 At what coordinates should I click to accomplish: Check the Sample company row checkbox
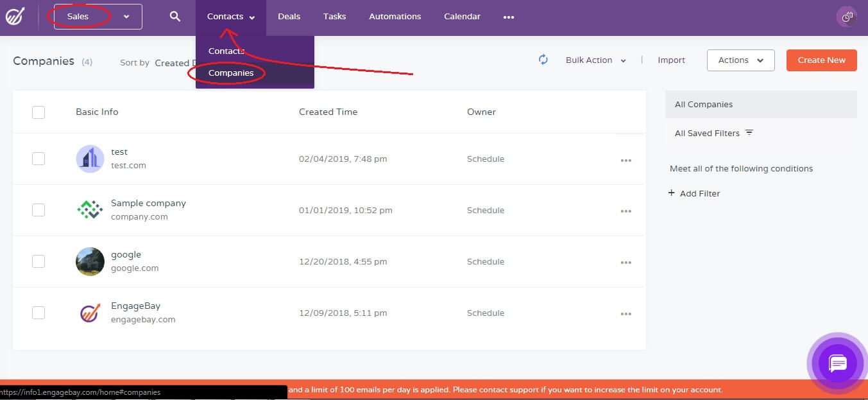click(x=38, y=210)
